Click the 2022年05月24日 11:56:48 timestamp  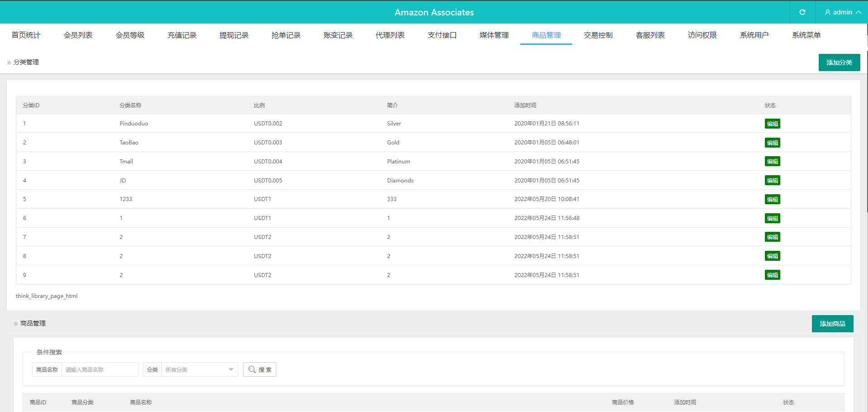547,218
